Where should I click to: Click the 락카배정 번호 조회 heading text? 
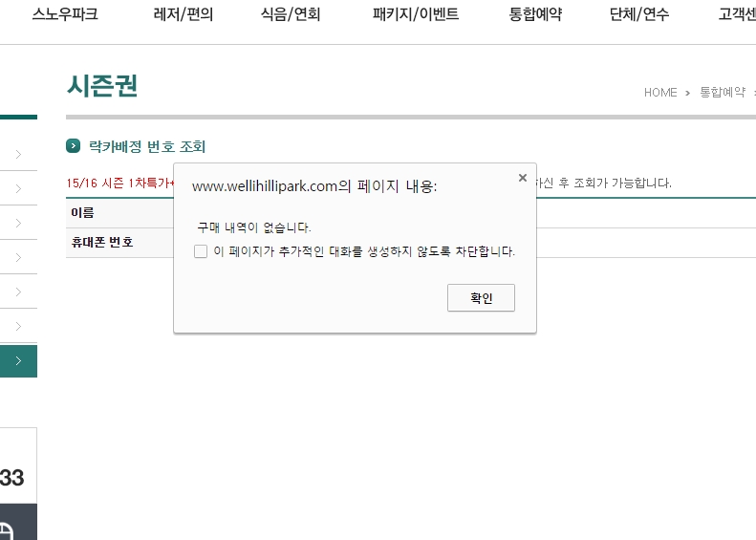[x=147, y=146]
